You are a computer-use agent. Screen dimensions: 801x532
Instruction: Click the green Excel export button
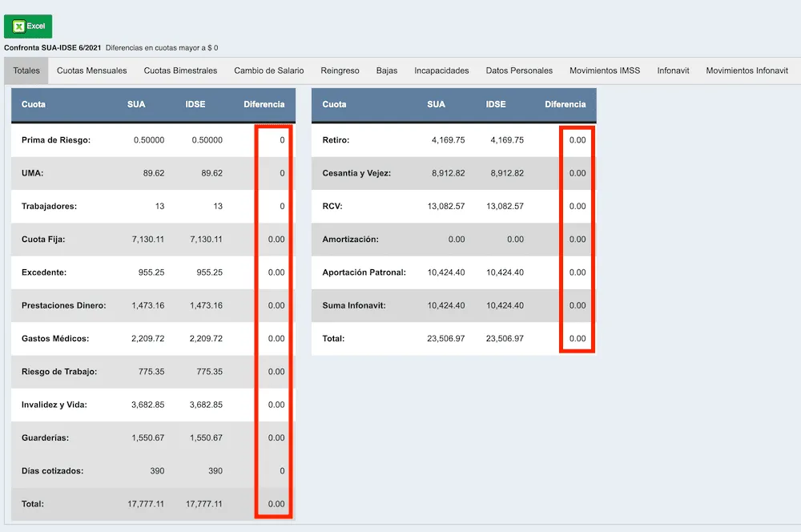click(x=28, y=26)
